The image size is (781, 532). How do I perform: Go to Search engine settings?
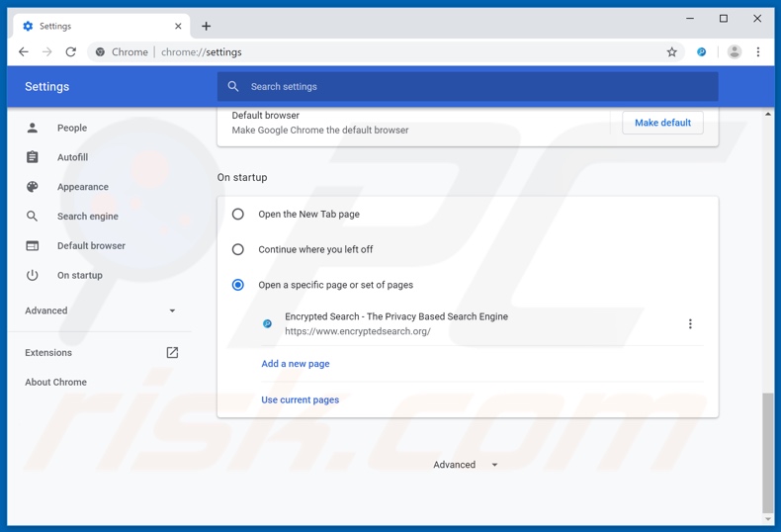tap(88, 217)
